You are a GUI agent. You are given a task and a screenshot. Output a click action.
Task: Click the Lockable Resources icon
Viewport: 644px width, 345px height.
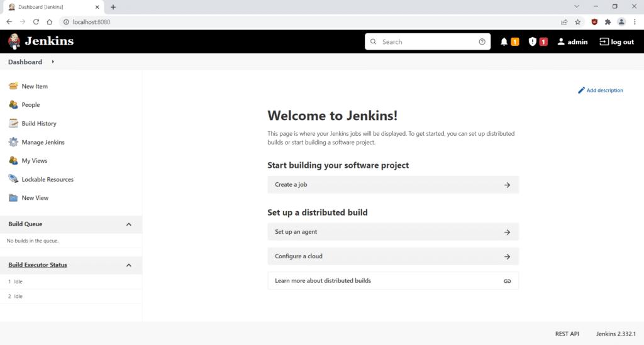[13, 179]
